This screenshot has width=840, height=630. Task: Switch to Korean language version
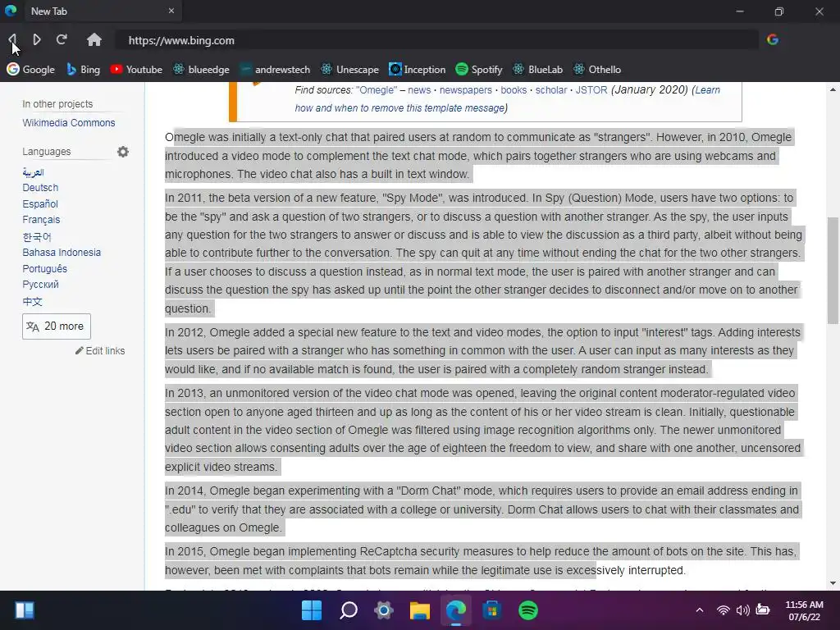coord(37,236)
